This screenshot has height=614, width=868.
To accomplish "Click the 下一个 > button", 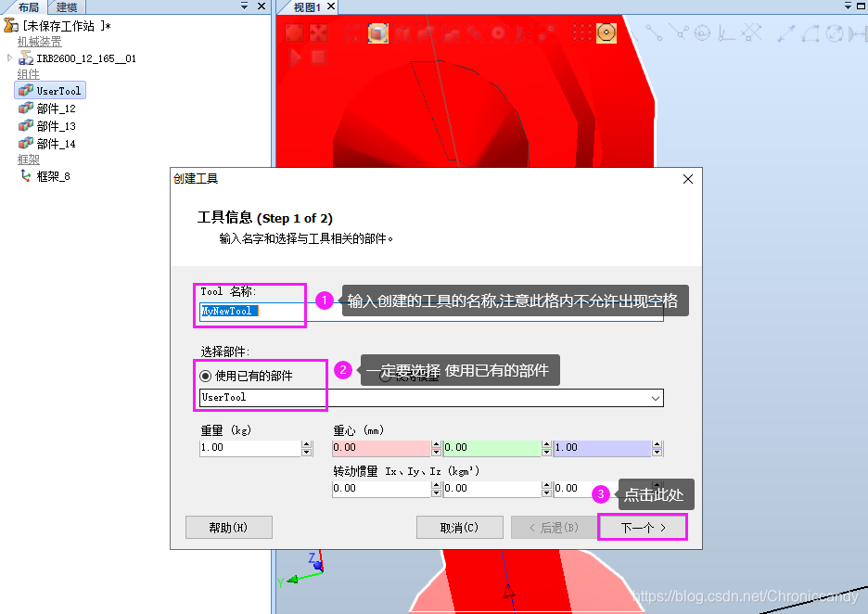I will [643, 528].
